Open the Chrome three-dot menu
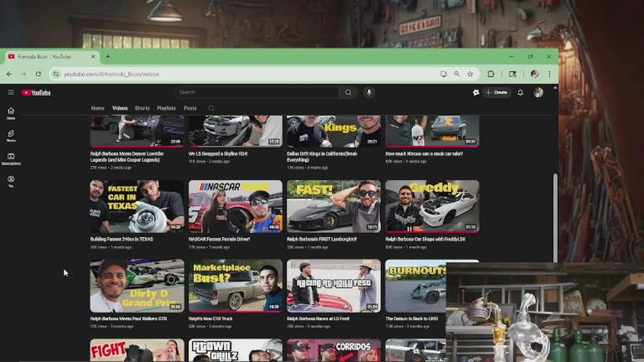Screen dimensions: 644x362 tap(549, 74)
